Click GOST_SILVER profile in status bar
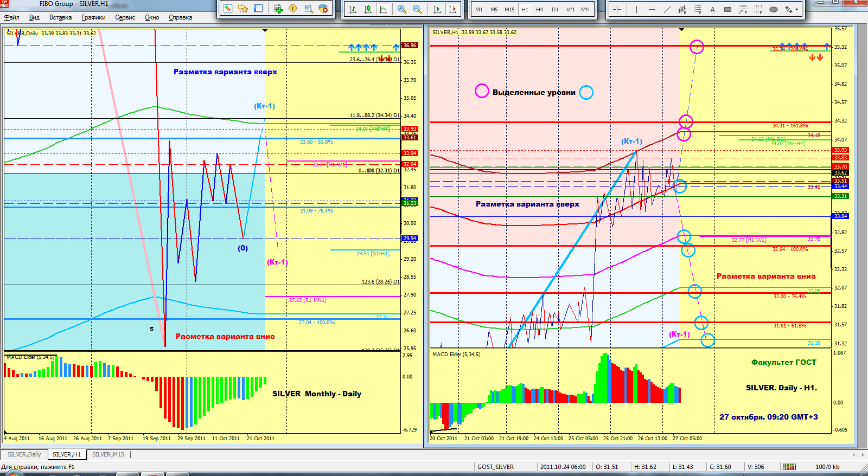 pyautogui.click(x=496, y=467)
